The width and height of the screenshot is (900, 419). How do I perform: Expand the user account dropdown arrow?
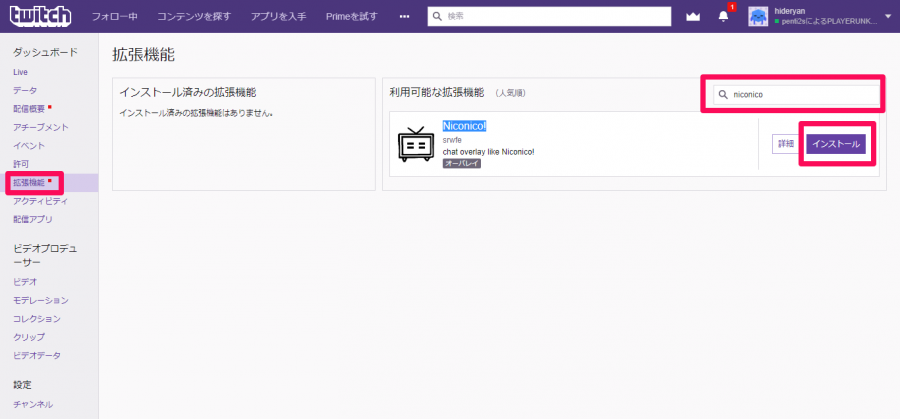click(x=889, y=17)
